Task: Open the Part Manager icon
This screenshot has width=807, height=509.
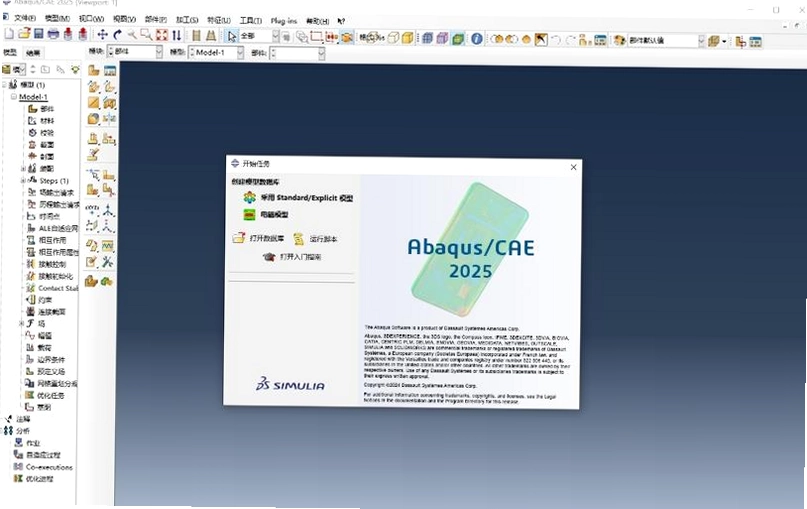Action: pyautogui.click(x=110, y=71)
